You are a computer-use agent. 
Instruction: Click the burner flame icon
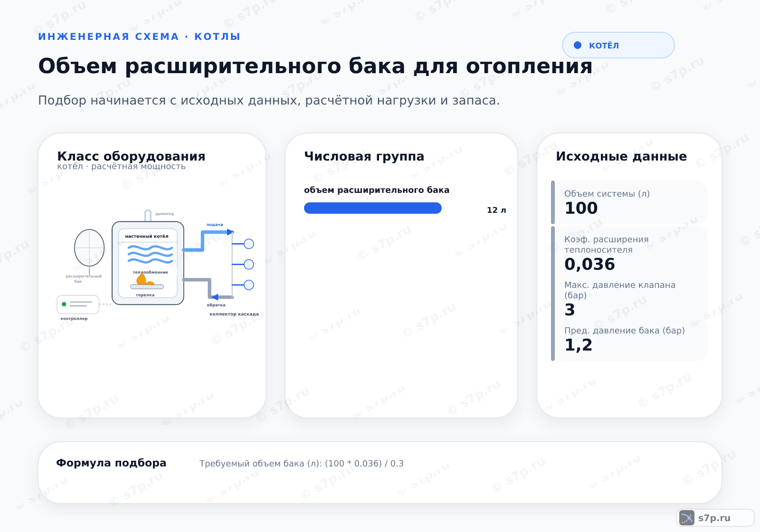[145, 279]
